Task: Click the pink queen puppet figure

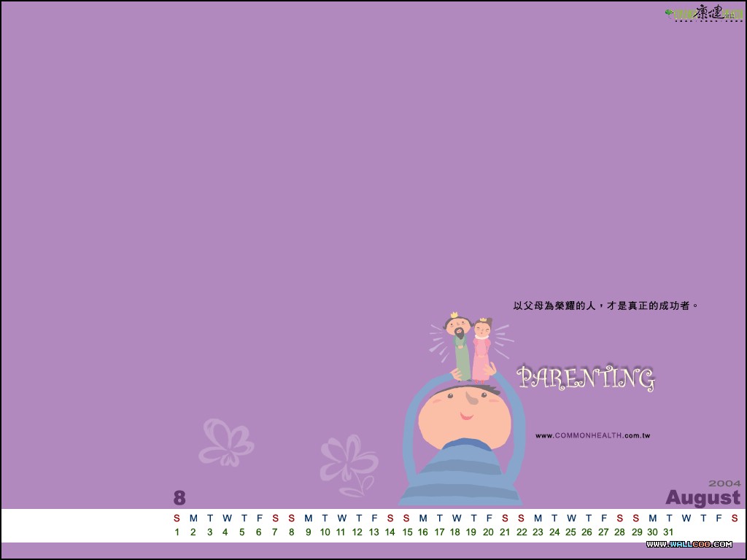Action: click(x=481, y=349)
